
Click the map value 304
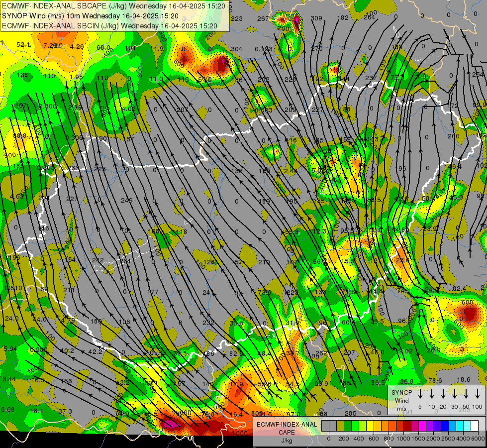tap(237, 49)
